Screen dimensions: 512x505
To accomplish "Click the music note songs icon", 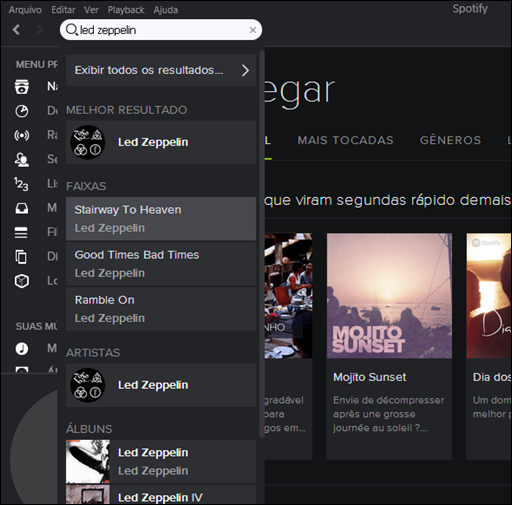I will [x=22, y=349].
